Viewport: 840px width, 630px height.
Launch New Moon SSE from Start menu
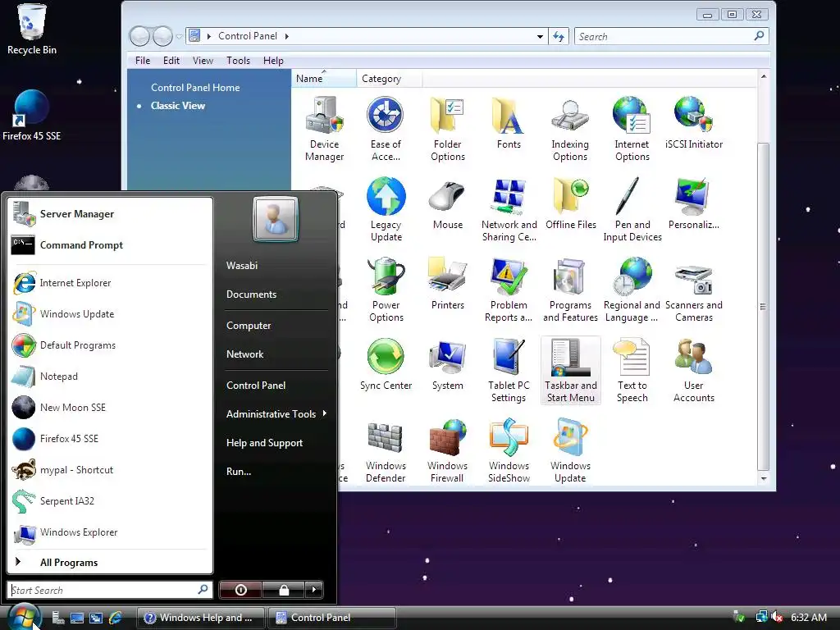coord(110,407)
